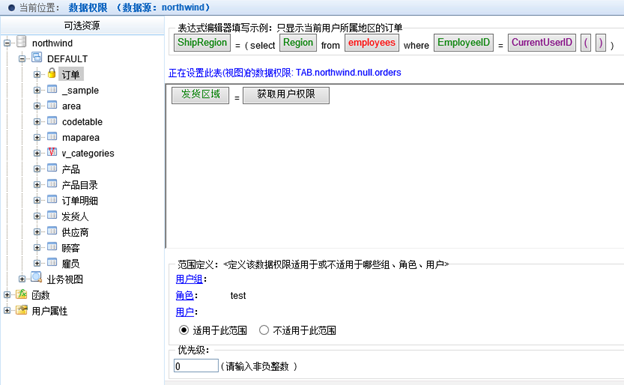This screenshot has width=624, height=385.
Task: Select the 供应商 tree item
Action: tap(75, 232)
